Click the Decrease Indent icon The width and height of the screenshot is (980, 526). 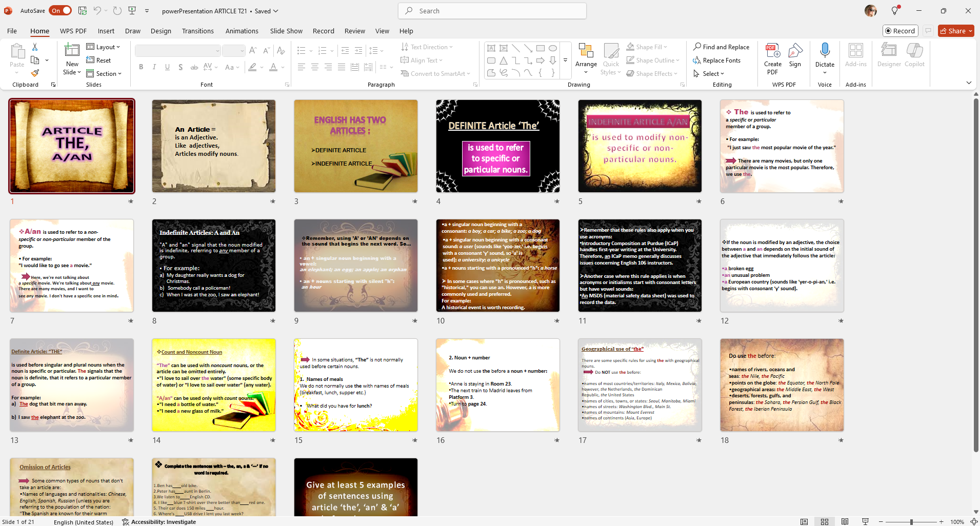[x=345, y=50]
